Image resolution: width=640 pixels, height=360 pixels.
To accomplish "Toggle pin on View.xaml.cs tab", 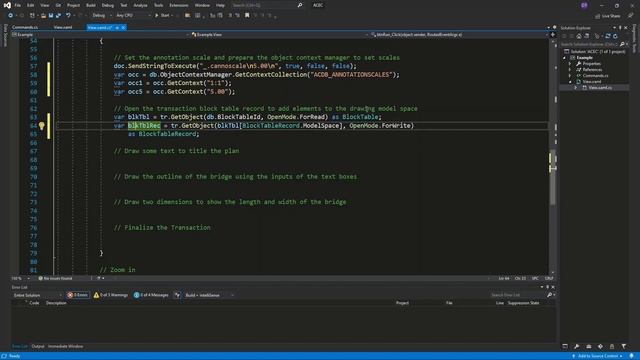I will pyautogui.click(x=117, y=27).
